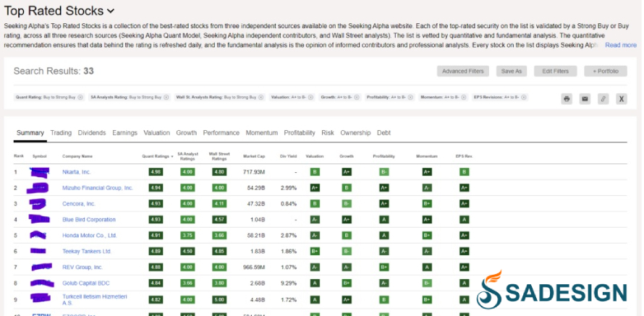The width and height of the screenshot is (644, 316).
Task: Open REV Group, Inc. link
Action: [x=82, y=267]
